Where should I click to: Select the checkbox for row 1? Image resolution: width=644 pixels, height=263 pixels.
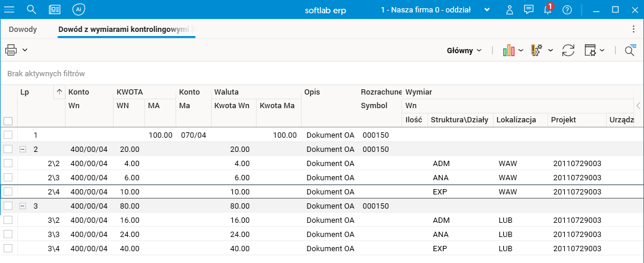click(8, 135)
